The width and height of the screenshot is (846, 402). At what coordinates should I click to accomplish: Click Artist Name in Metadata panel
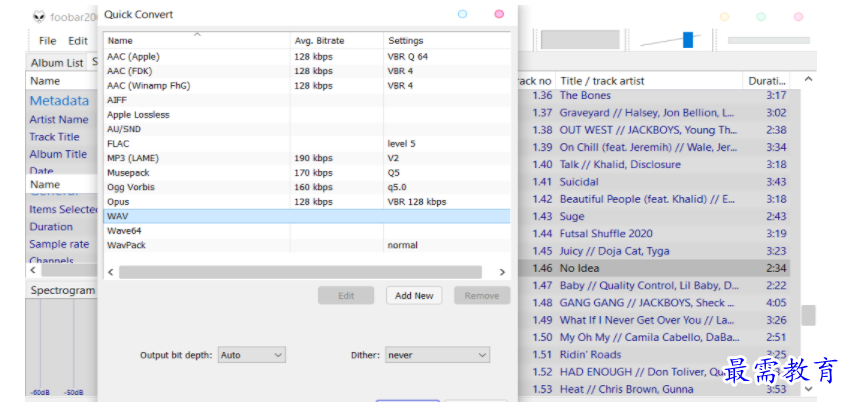click(59, 119)
